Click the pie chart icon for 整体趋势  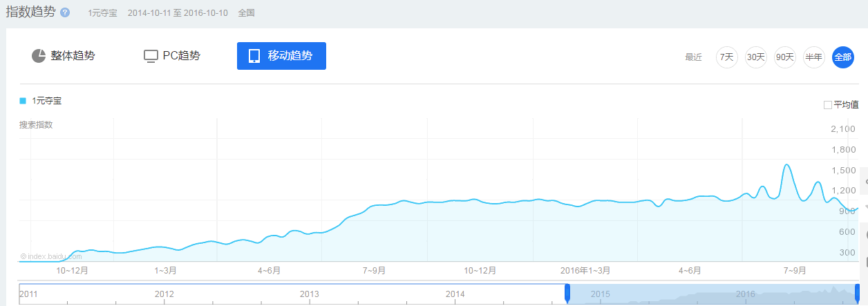coord(39,56)
